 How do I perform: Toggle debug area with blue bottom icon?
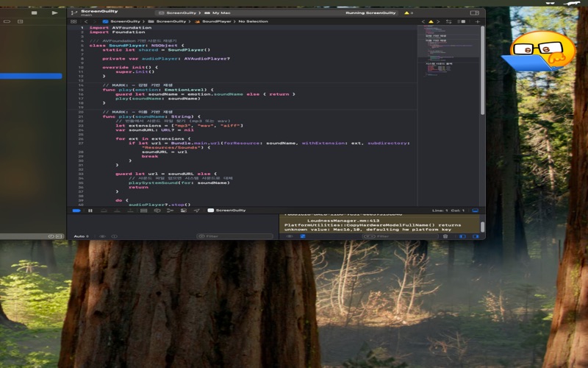pos(475,210)
